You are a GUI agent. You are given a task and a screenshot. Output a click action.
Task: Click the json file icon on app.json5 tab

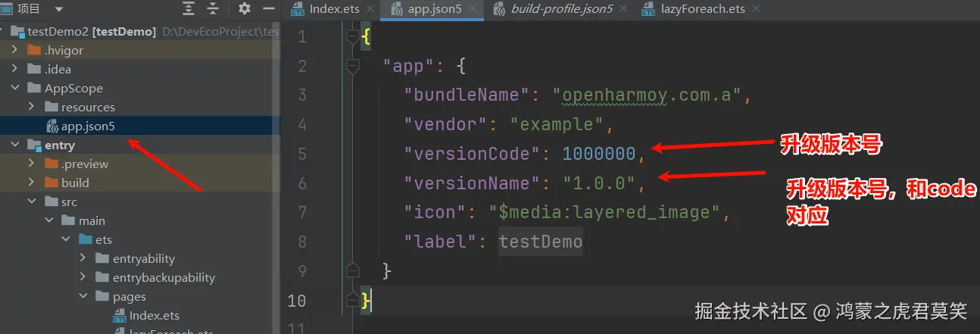coord(398,9)
